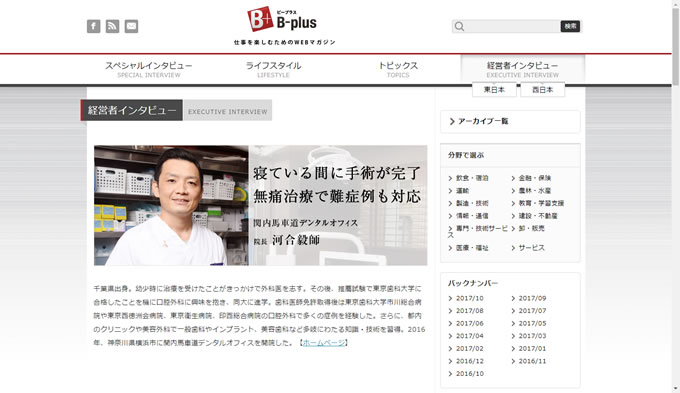Select category 卸・販売
The width and height of the screenshot is (680, 393).
(x=531, y=228)
